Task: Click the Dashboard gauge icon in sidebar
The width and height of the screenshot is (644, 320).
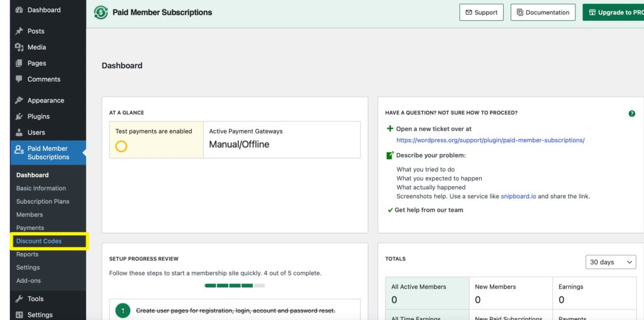Action: coord(19,10)
